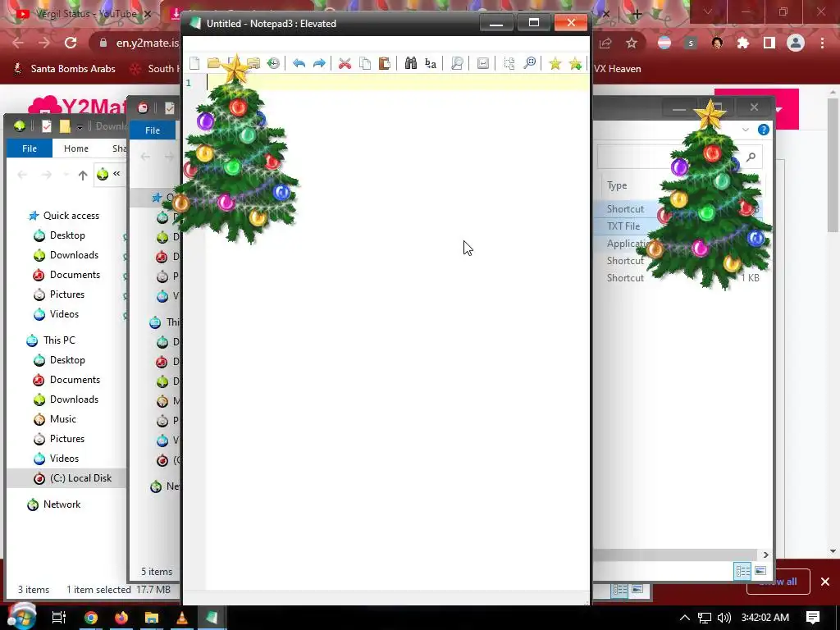The height and width of the screenshot is (630, 840).
Task: Open File tab in the Downloads Explorer window
Action: pyautogui.click(x=30, y=148)
